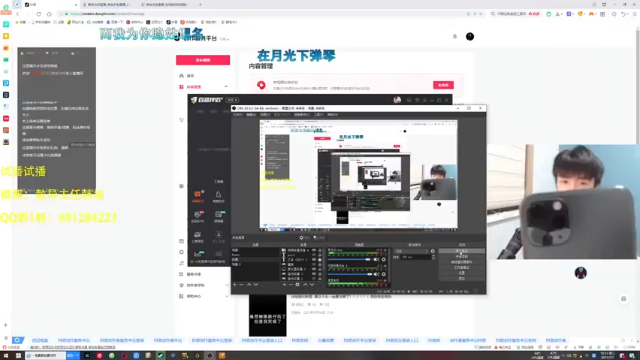Image resolution: width=640 pixels, height=360 pixels.
Task: Move selected OBS source down
Action: point(312,284)
